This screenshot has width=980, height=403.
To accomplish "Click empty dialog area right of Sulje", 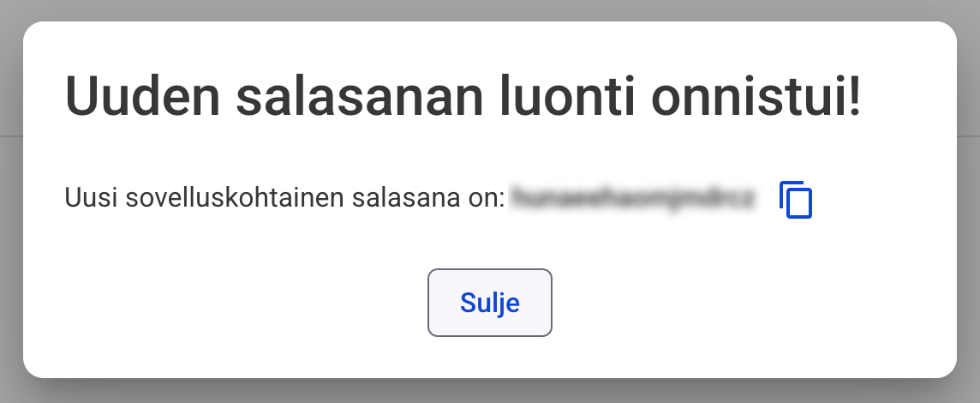I will click(x=754, y=303).
